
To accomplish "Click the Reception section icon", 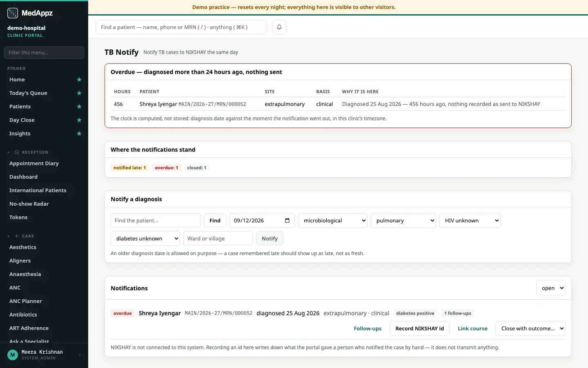I will 17,153.
